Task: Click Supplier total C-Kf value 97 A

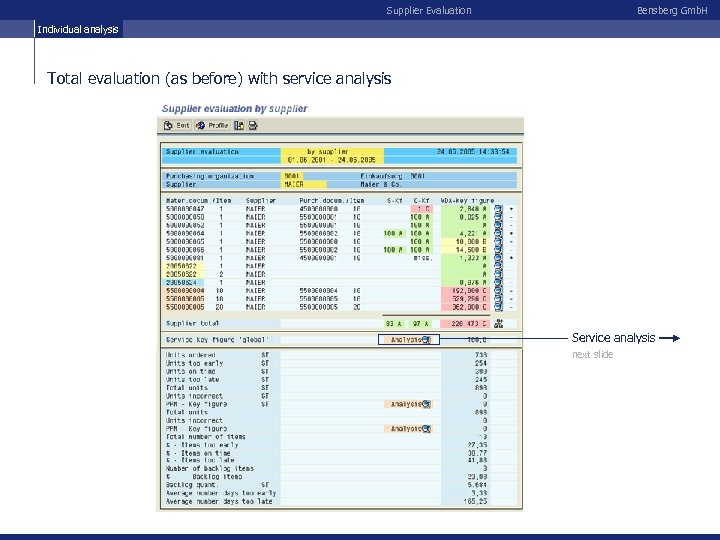Action: click(421, 324)
